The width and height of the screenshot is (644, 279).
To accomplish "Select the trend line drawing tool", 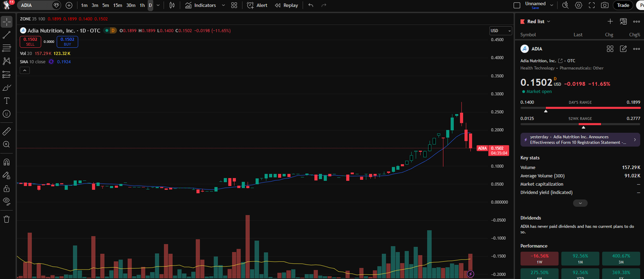I will click(6, 35).
